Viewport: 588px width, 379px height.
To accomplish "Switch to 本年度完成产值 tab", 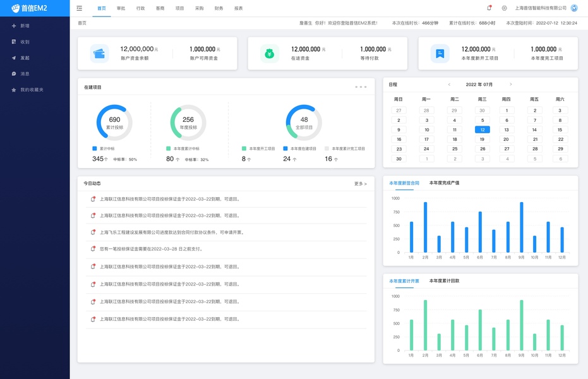I will (x=444, y=183).
